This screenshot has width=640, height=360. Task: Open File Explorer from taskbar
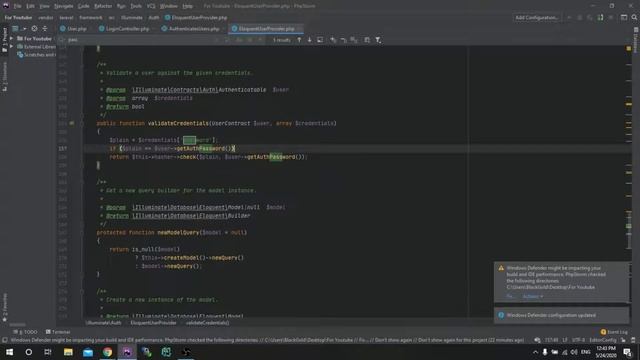pyautogui.click(x=68, y=352)
